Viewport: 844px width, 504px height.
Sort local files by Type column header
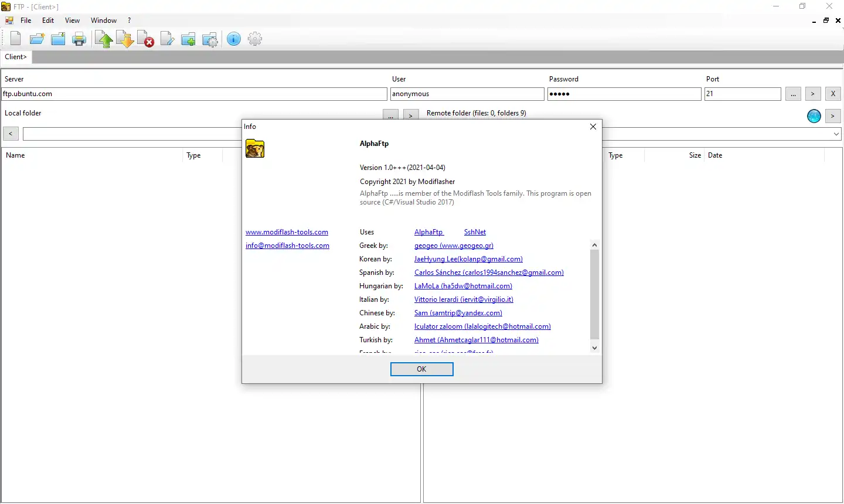(203, 155)
